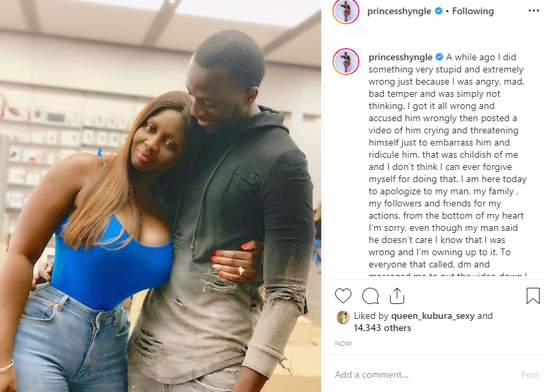Open queen_kubura_sexy profile link

(433, 316)
